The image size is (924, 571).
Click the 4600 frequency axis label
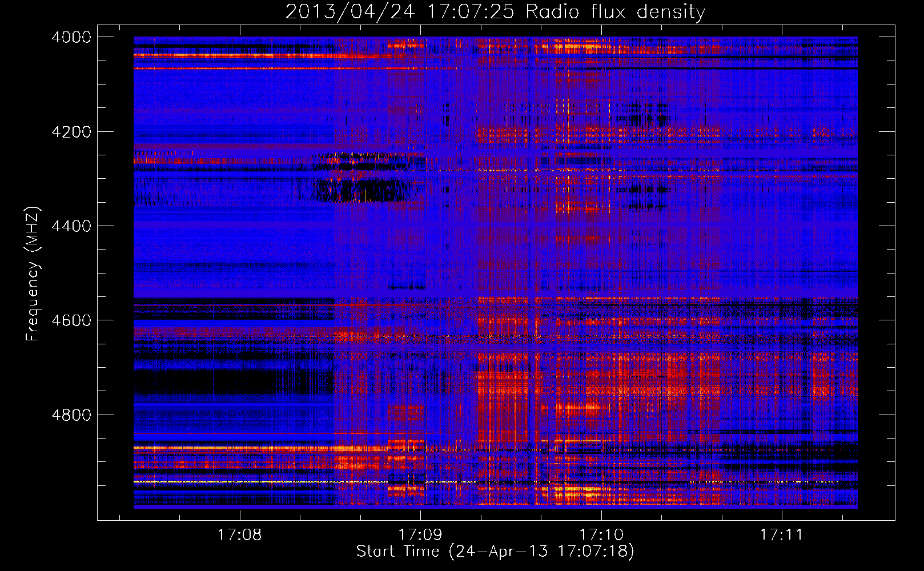click(71, 320)
